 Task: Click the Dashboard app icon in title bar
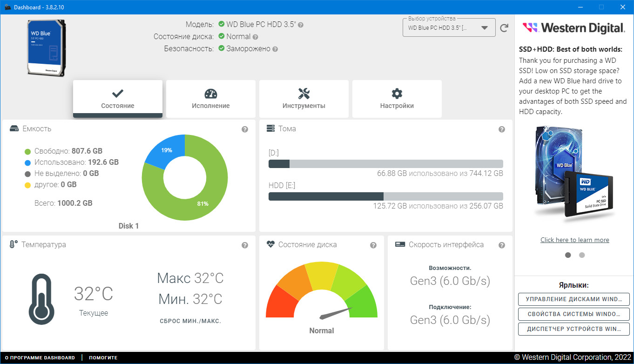7,7
